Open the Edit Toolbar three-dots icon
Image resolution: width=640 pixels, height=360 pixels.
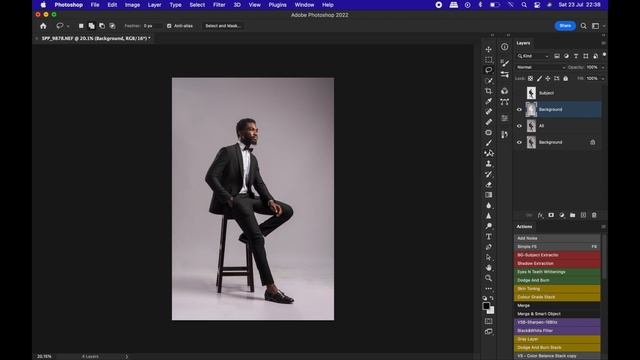pos(489,289)
